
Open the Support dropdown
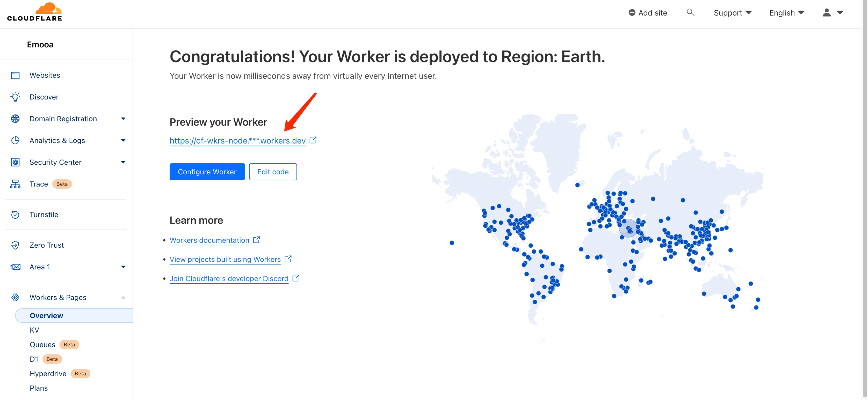click(x=733, y=13)
